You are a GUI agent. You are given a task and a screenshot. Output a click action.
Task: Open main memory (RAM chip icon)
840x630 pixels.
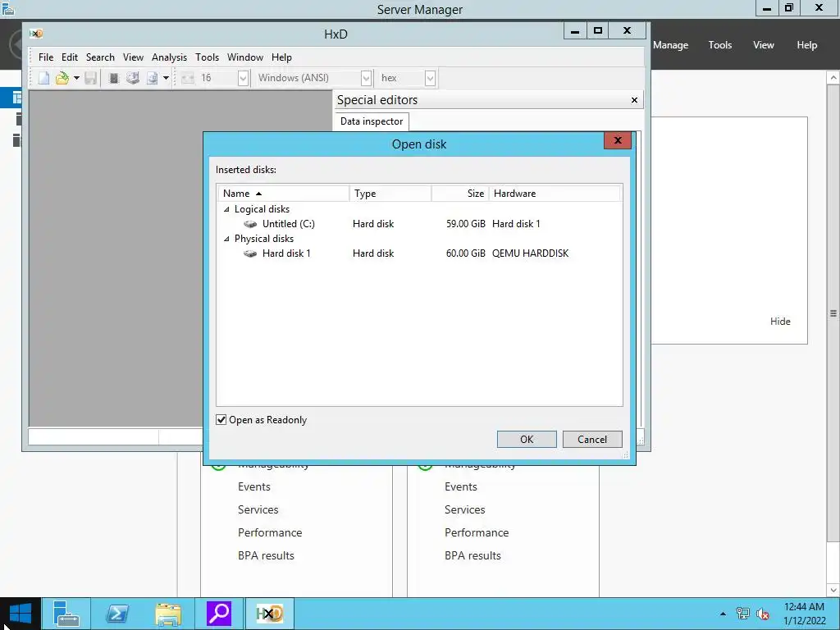[x=113, y=78]
